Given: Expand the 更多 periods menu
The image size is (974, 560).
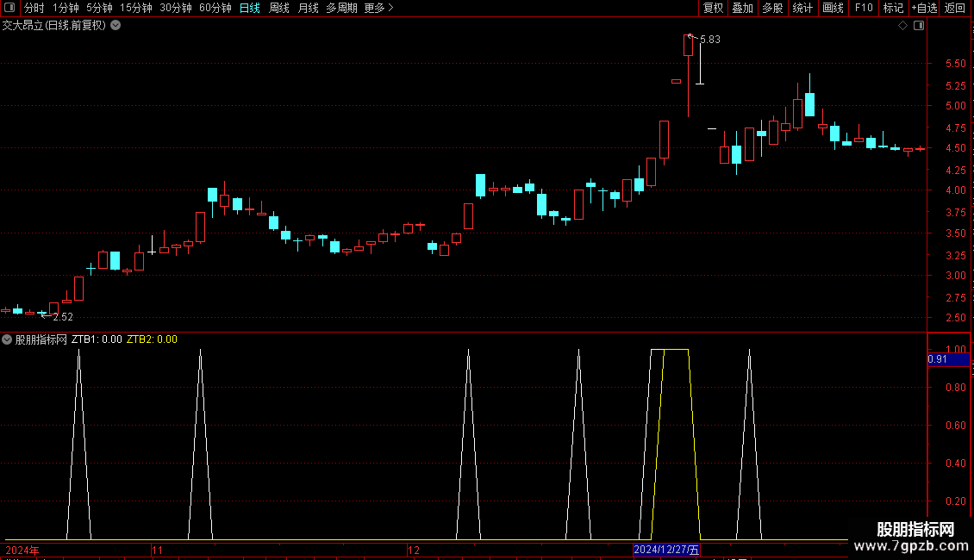Looking at the screenshot, I should [379, 8].
